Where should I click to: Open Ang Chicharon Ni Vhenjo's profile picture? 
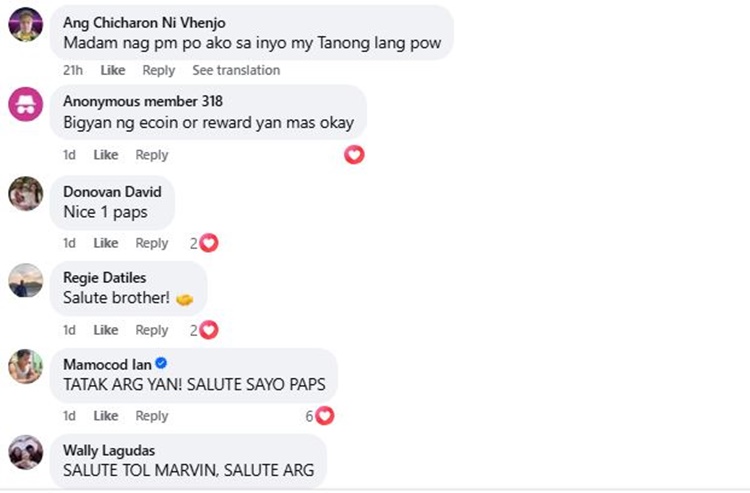tap(26, 25)
